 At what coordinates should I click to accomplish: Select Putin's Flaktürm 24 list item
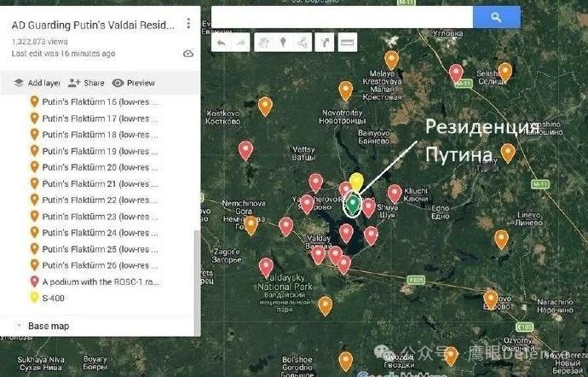[x=95, y=233]
